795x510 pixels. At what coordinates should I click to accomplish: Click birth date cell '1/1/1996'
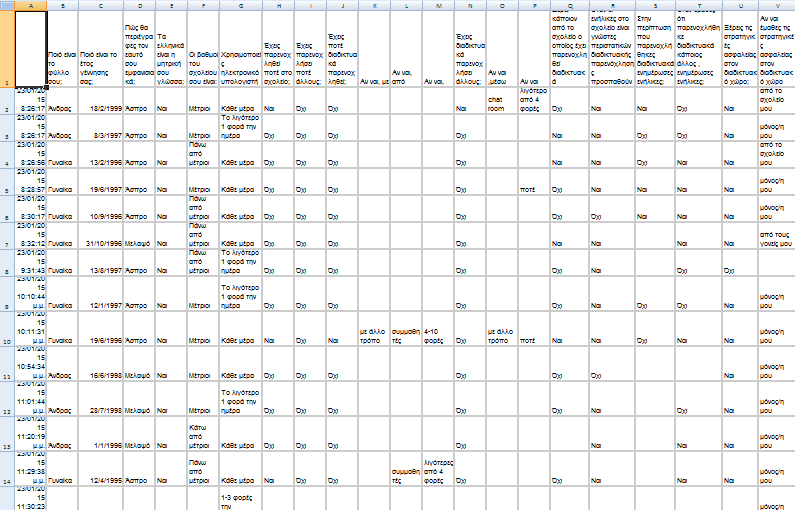coord(100,433)
